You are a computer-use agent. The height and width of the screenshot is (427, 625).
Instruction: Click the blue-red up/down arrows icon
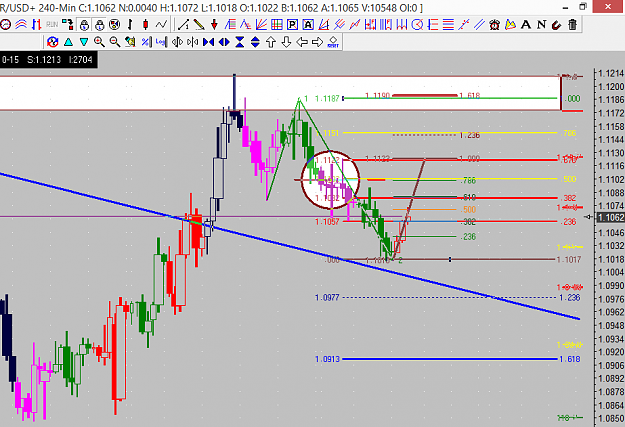[x=37, y=25]
